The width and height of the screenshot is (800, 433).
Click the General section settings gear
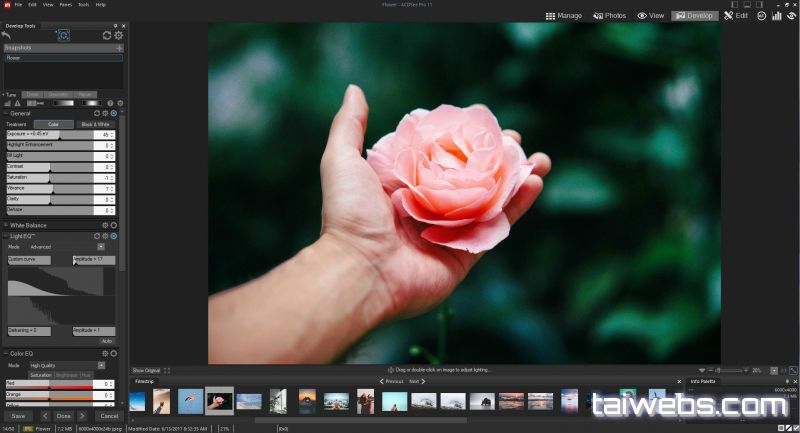tap(104, 113)
